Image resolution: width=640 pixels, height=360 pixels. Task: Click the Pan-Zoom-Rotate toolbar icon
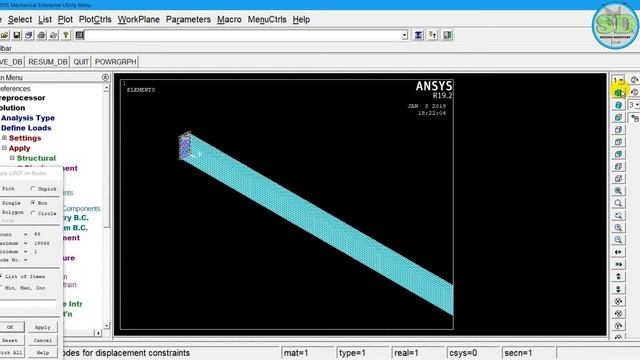pos(29,35)
